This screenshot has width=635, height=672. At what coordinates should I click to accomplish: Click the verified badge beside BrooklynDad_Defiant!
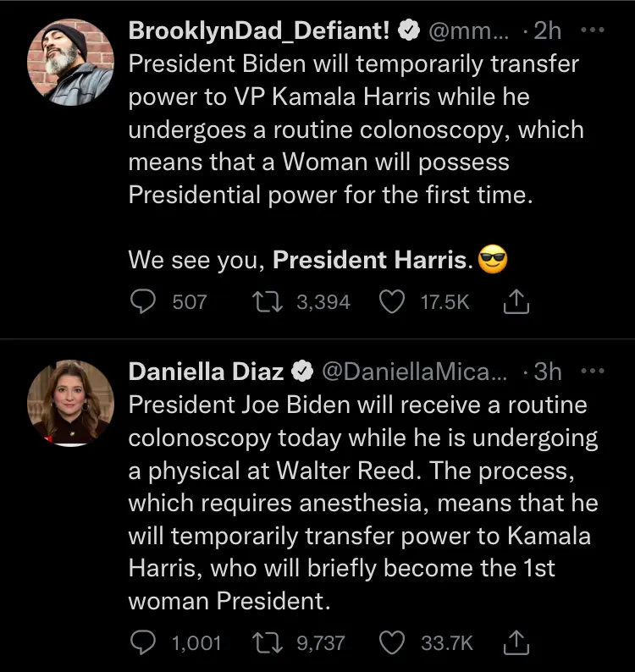(409, 31)
